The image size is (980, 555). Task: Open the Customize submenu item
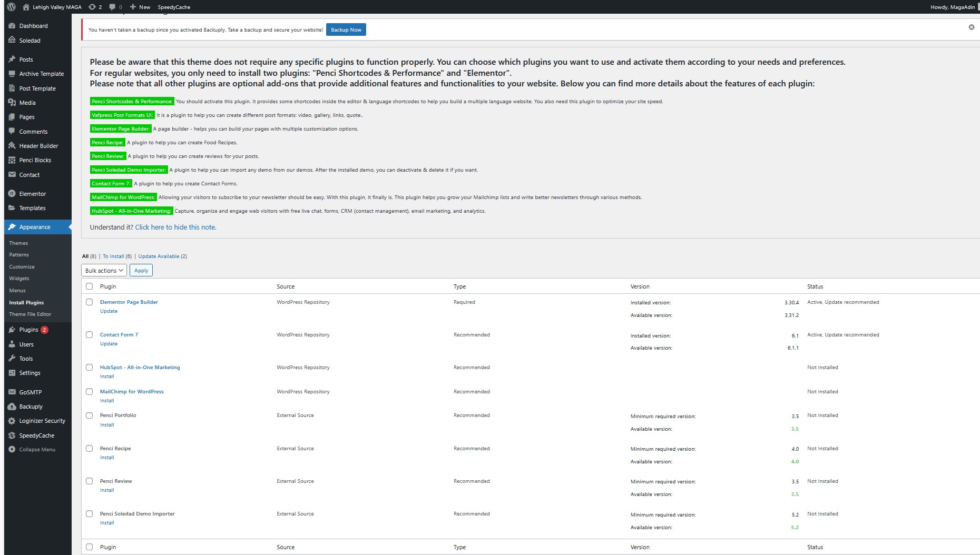coord(22,267)
